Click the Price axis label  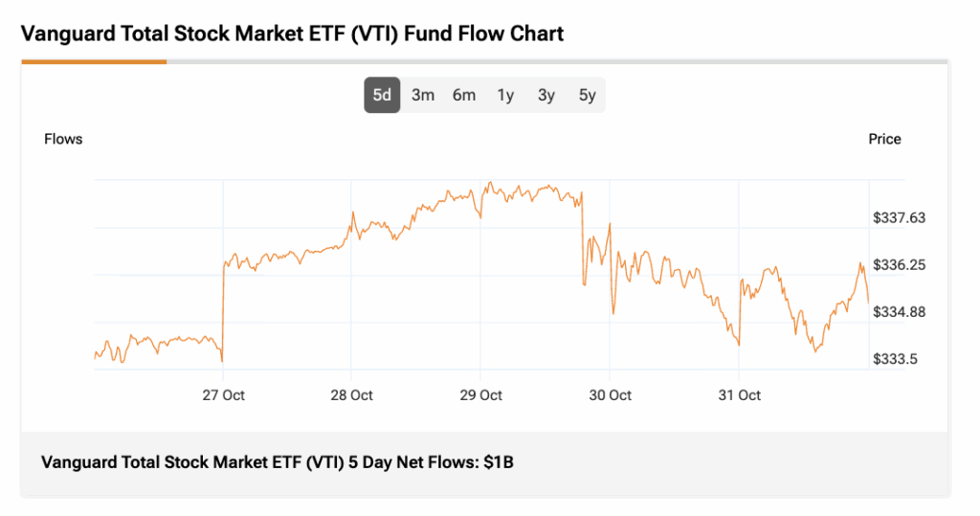(884, 139)
